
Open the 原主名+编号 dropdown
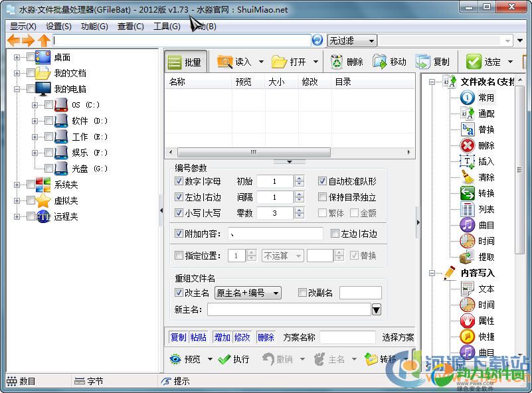click(x=247, y=293)
